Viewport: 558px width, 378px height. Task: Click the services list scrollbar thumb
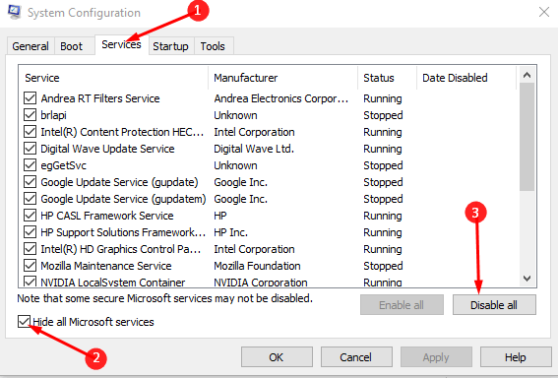(x=527, y=137)
